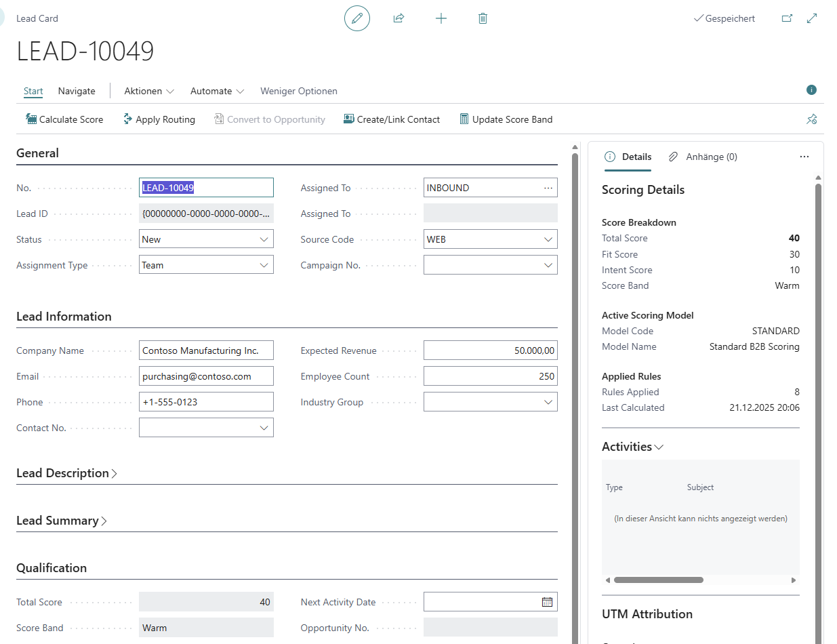Open the lead card in a new window
Screen dimensions: 837x644
pyautogui.click(x=787, y=18)
